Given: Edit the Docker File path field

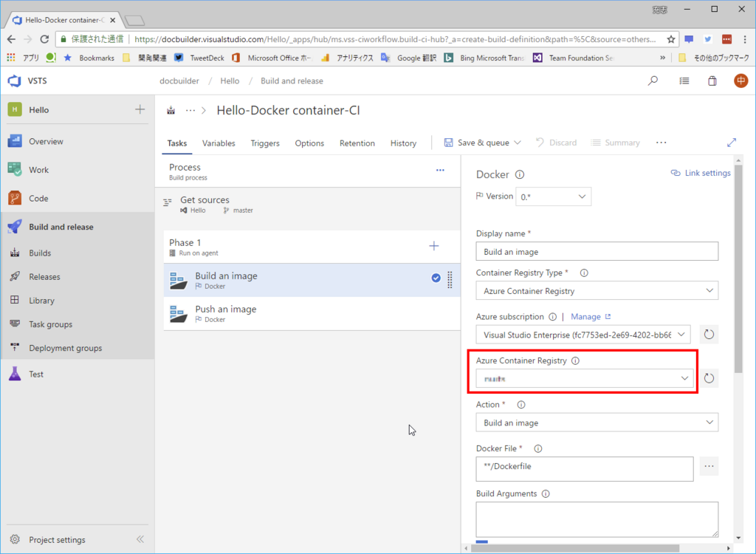Looking at the screenshot, I should click(x=585, y=469).
